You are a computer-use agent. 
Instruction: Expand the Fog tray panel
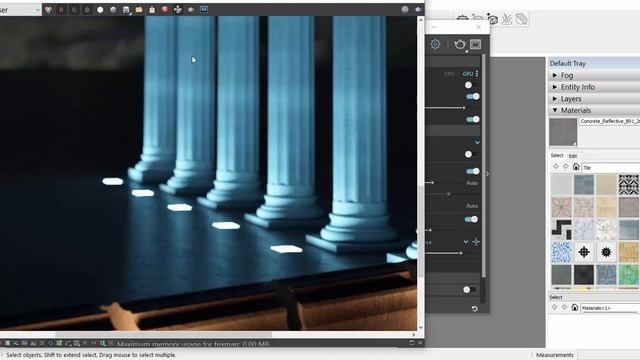click(x=555, y=75)
